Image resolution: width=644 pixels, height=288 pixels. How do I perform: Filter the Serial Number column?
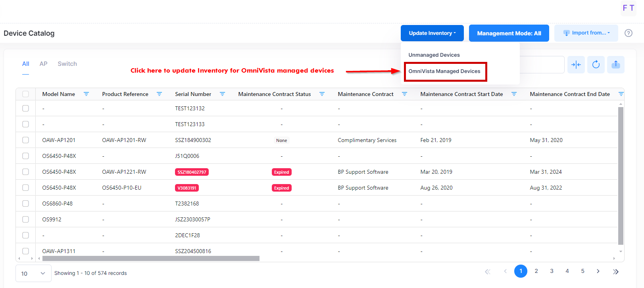[222, 94]
